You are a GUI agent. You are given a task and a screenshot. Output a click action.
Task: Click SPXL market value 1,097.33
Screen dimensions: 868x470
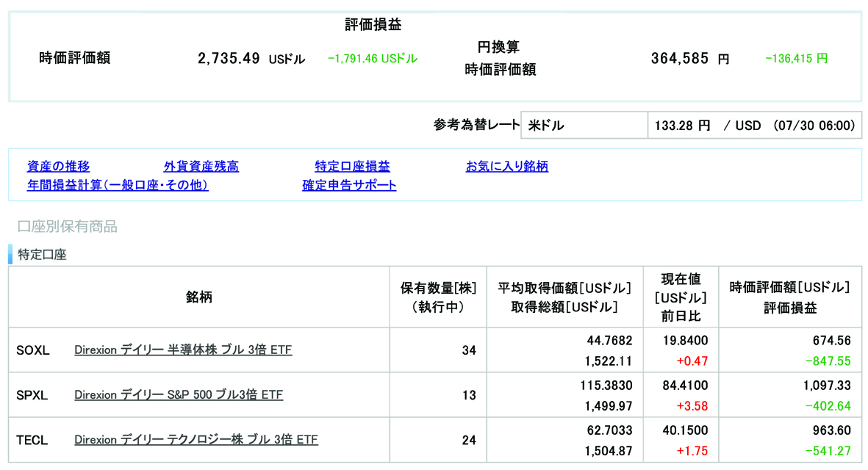827,386
